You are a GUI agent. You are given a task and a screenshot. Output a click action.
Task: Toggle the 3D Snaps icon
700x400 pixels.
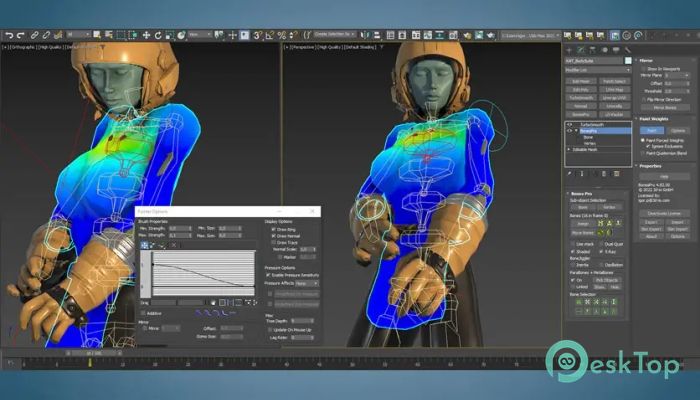(x=258, y=35)
